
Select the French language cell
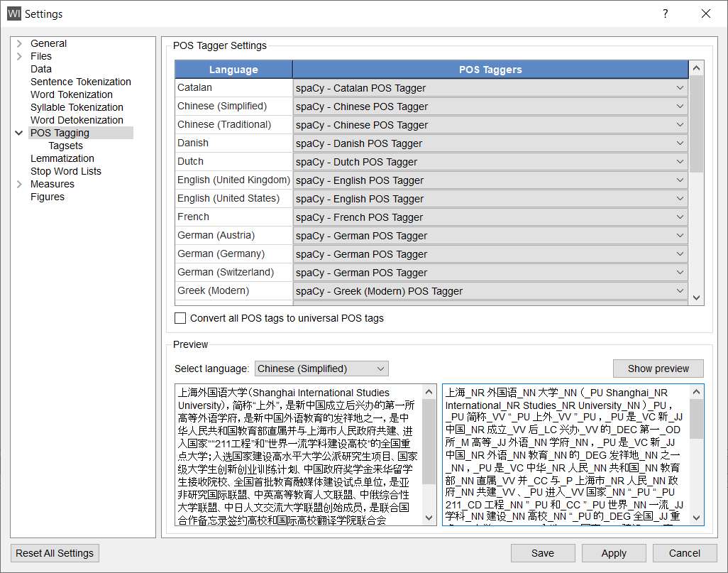click(x=233, y=217)
